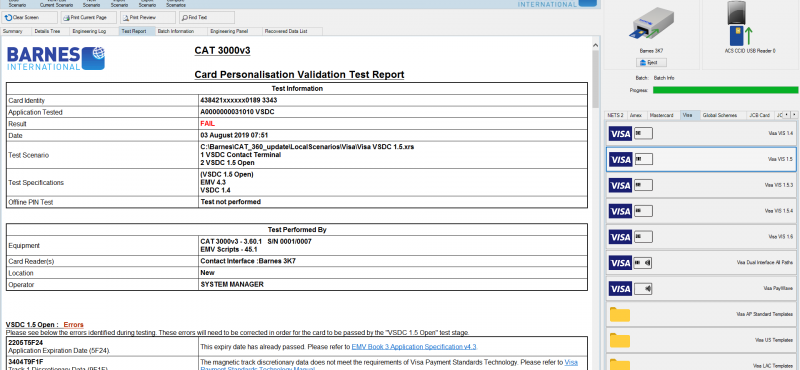Viewport: 800px width, 370px height.
Task: Open the Visa US Templates folder
Action: (x=701, y=341)
